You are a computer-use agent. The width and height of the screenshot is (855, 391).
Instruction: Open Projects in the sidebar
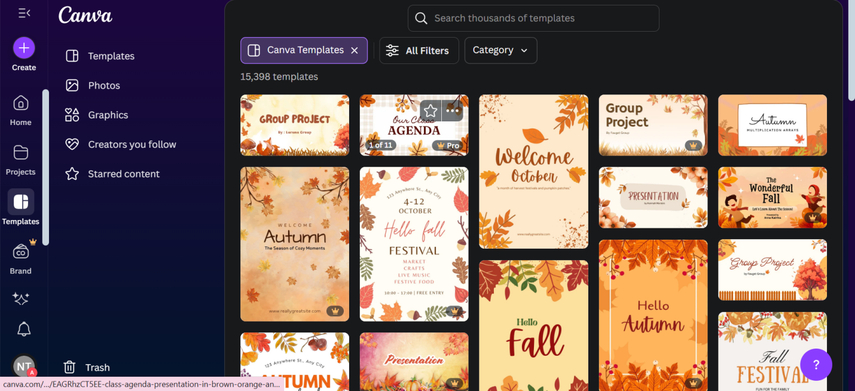21,159
